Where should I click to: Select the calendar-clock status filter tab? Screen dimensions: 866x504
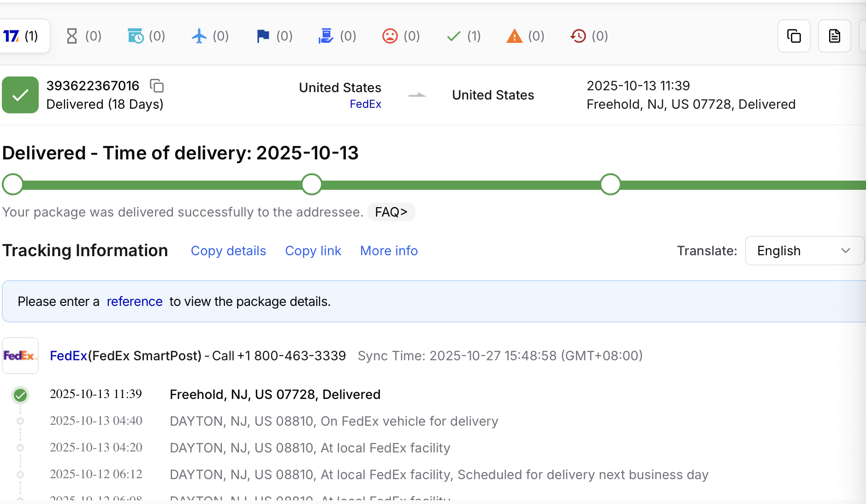pos(146,36)
